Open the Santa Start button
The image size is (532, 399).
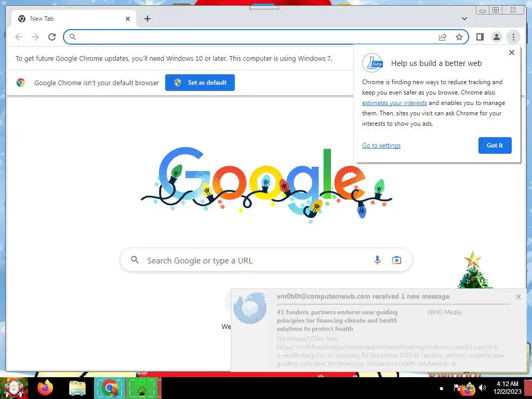point(14,388)
